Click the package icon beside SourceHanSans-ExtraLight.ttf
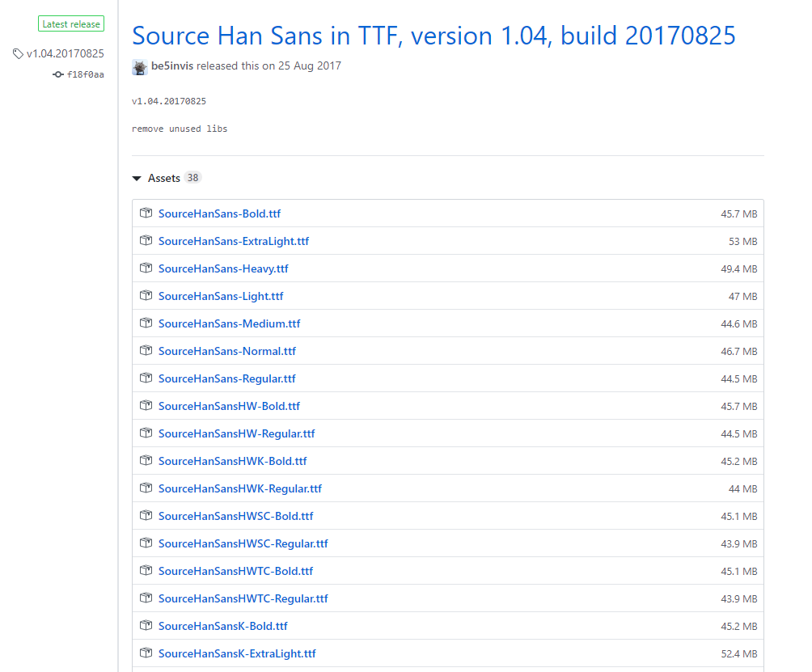 pos(146,240)
